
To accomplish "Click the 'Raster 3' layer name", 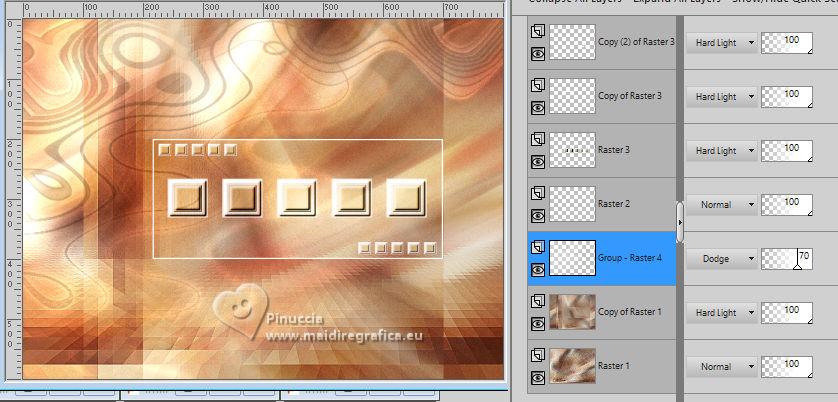I will (x=614, y=150).
